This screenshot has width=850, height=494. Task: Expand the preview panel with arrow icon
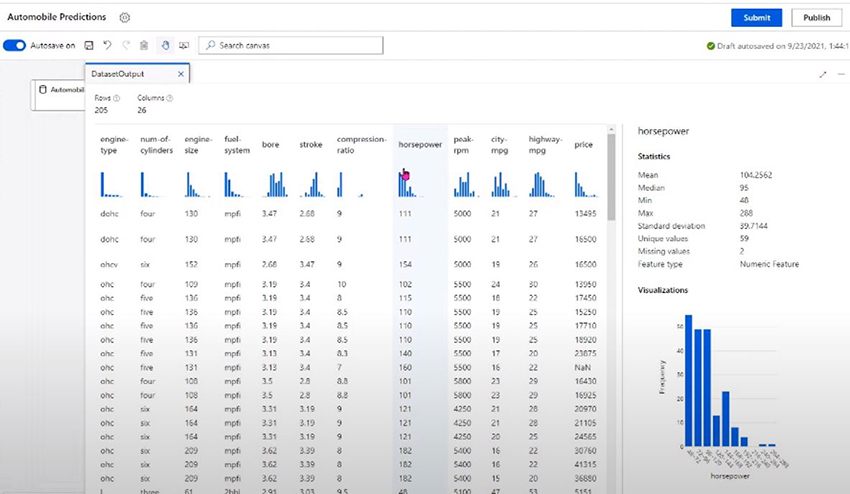(823, 74)
